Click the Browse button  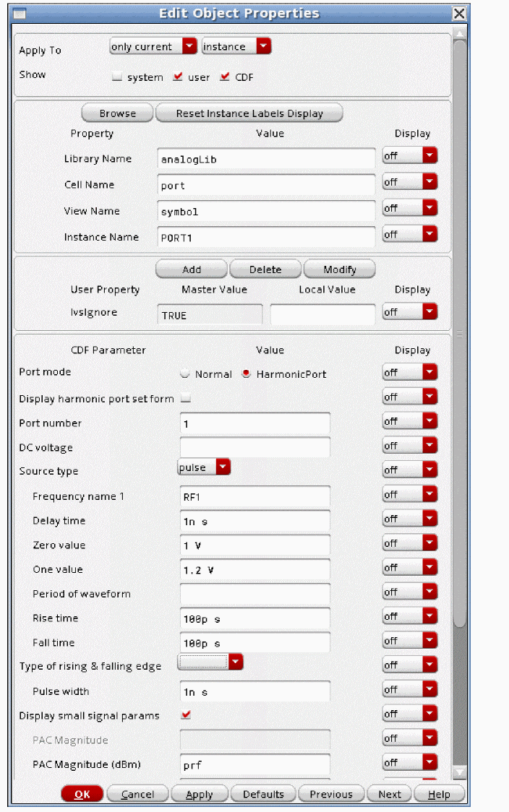117,113
